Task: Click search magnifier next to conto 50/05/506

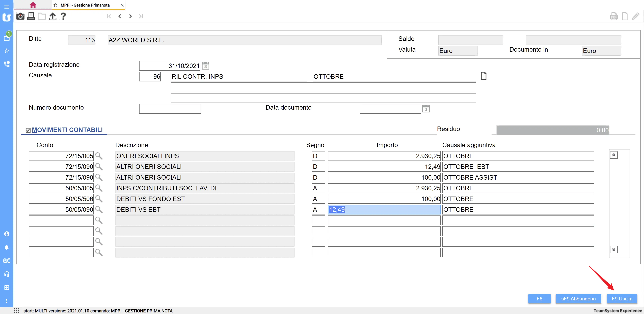Action: [99, 199]
